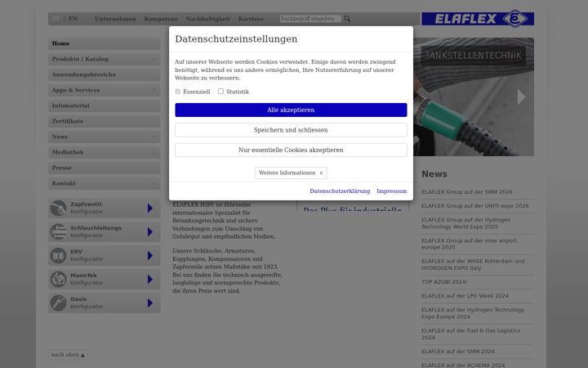Click the Schlauchleitungs configurator icon
The height and width of the screenshot is (368, 588).
pyautogui.click(x=58, y=231)
